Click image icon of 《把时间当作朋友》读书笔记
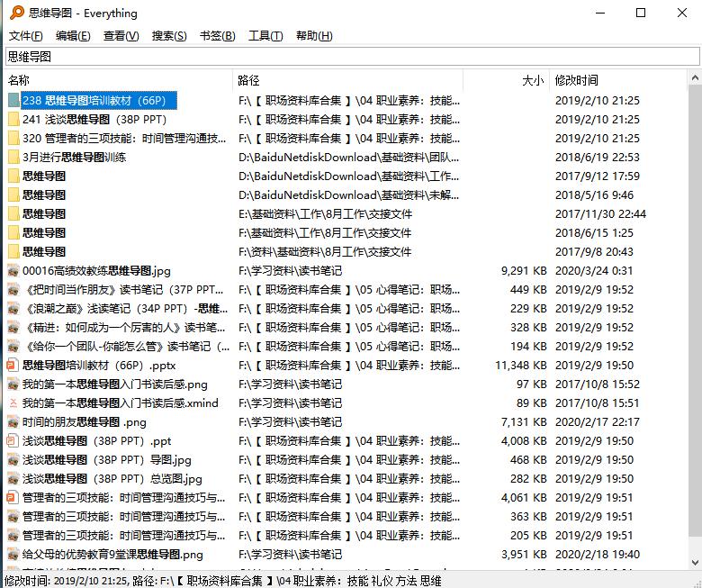The image size is (702, 588). click(13, 290)
